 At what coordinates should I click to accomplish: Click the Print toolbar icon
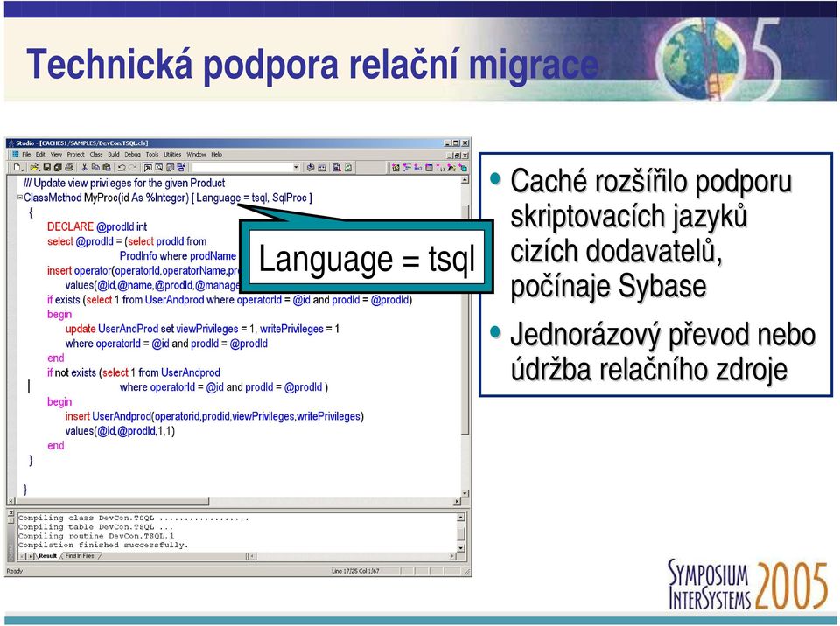coord(69,168)
